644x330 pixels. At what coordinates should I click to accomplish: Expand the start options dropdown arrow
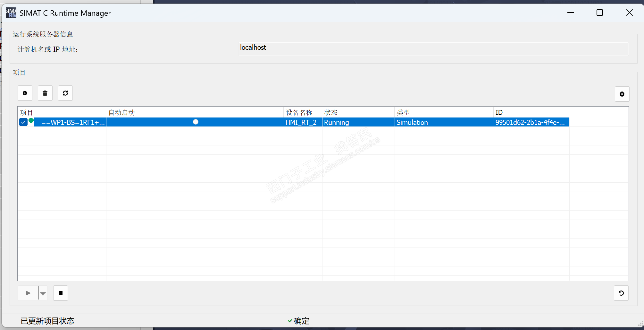(x=43, y=293)
